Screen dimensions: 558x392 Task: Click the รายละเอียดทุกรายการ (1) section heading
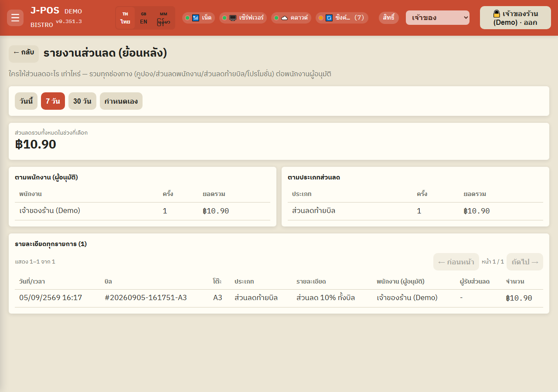(x=51, y=244)
